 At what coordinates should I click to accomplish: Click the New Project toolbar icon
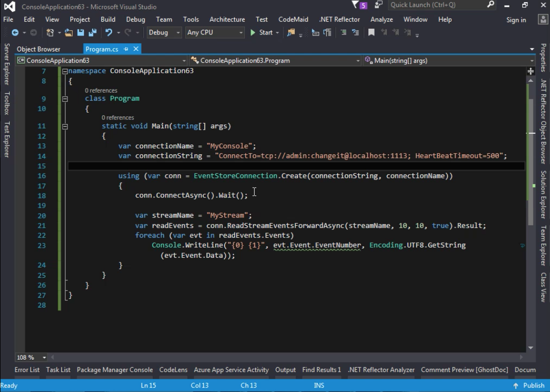point(50,32)
